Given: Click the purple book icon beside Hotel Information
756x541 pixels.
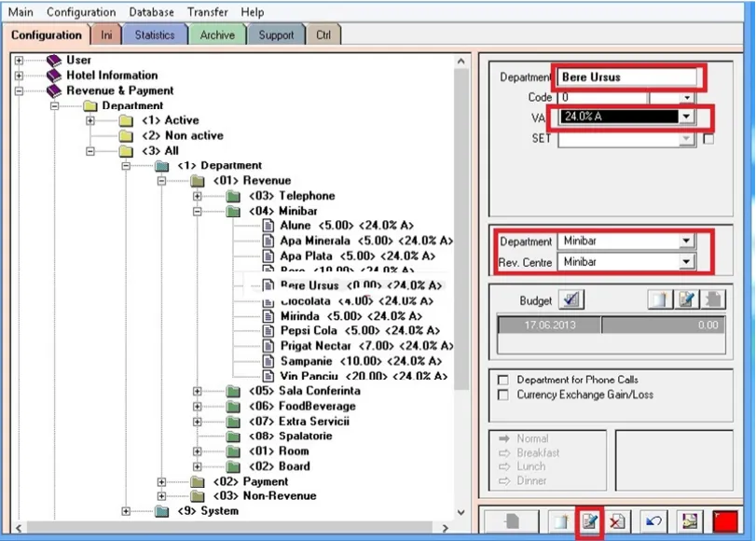Looking at the screenshot, I should [53, 76].
